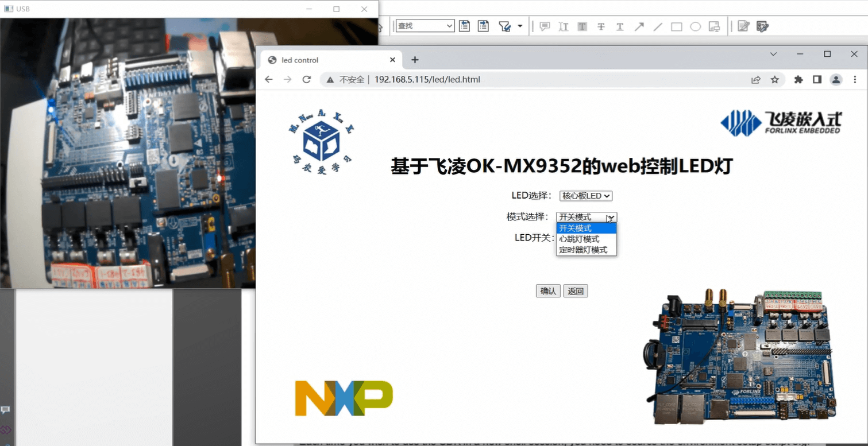Select the comment note tool
The height and width of the screenshot is (446, 868).
(x=545, y=26)
